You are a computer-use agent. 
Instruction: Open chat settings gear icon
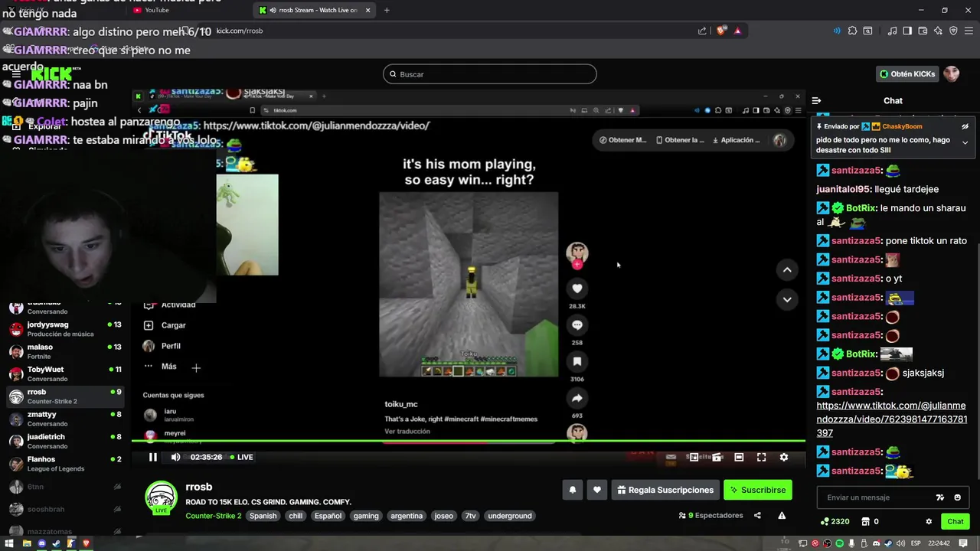[929, 521]
